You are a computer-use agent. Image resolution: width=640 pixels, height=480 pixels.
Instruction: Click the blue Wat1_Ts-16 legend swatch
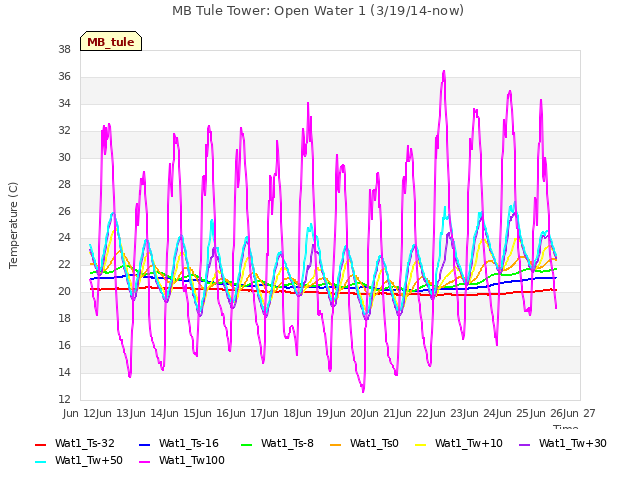[144, 444]
